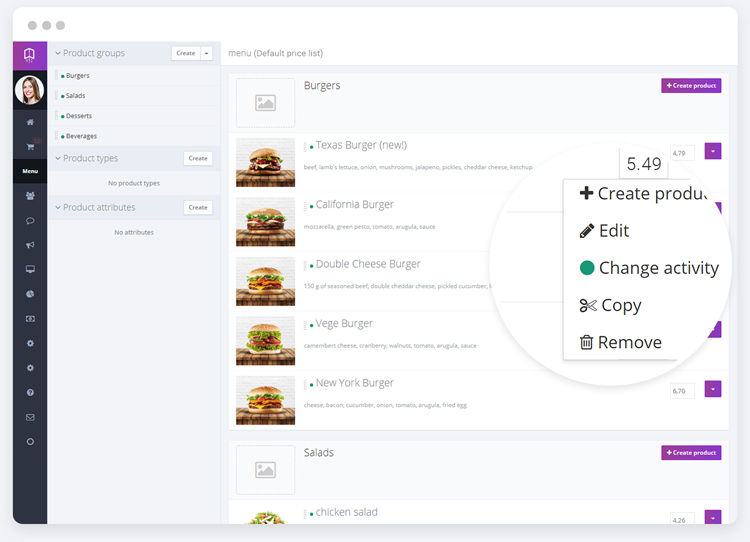Select the Desserts product group

point(79,116)
